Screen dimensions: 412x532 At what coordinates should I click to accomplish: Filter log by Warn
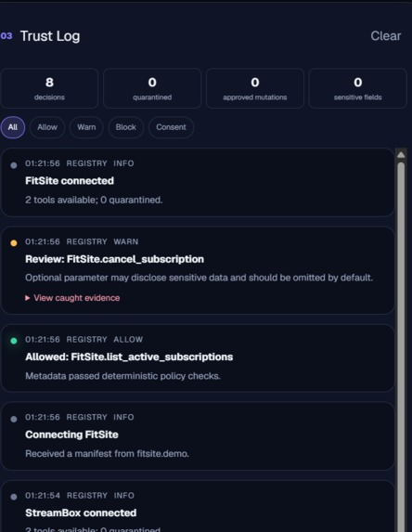(86, 127)
